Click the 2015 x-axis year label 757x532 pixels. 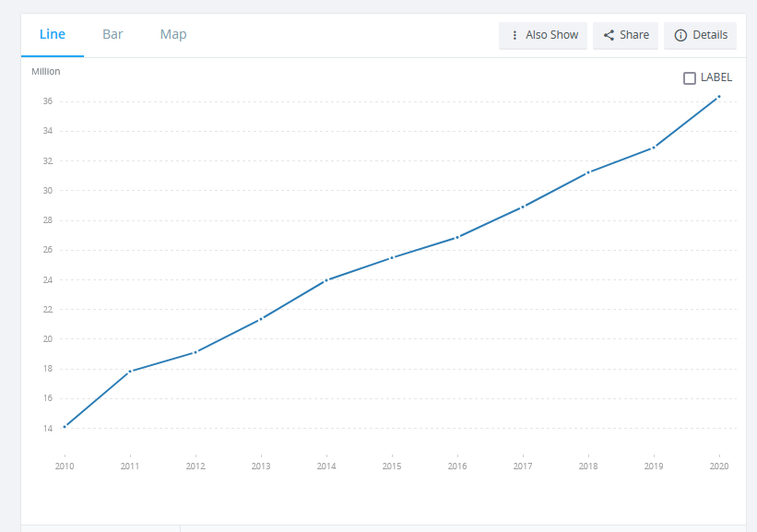pyautogui.click(x=392, y=467)
